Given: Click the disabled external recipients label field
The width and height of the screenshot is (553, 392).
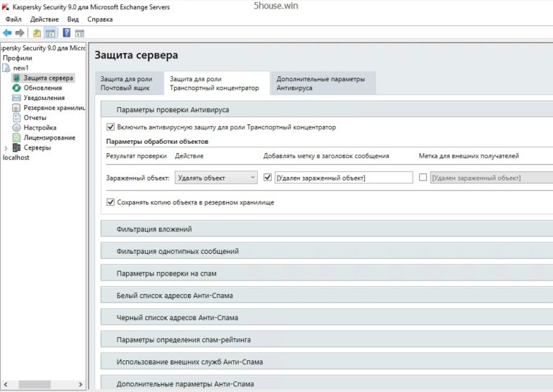Looking at the screenshot, I should point(491,178).
